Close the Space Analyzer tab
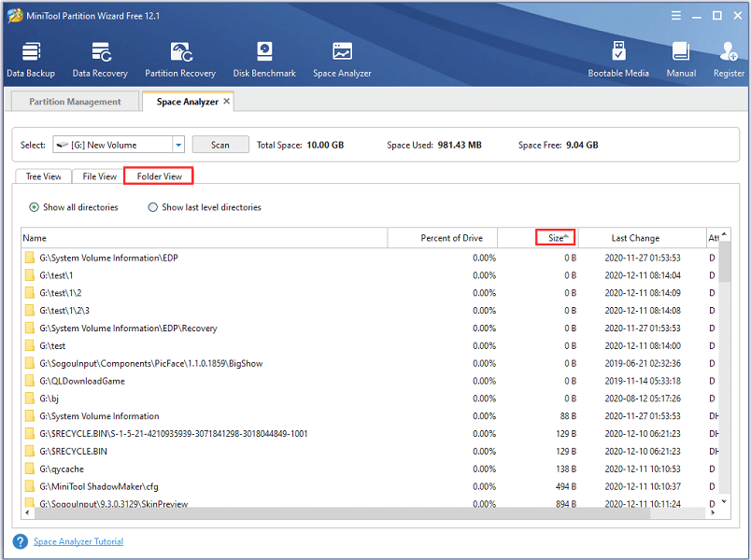This screenshot has width=751, height=560. pos(227,102)
